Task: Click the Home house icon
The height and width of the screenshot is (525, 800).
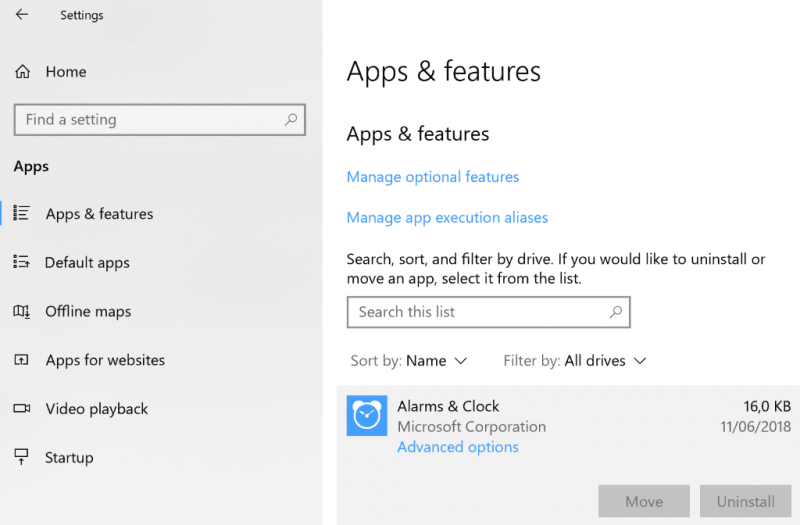Action: pyautogui.click(x=22, y=71)
